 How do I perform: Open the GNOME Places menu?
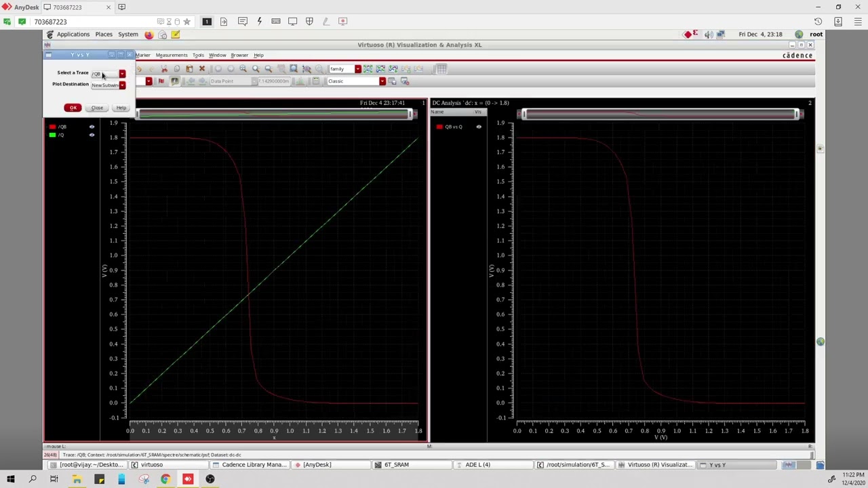coord(104,34)
